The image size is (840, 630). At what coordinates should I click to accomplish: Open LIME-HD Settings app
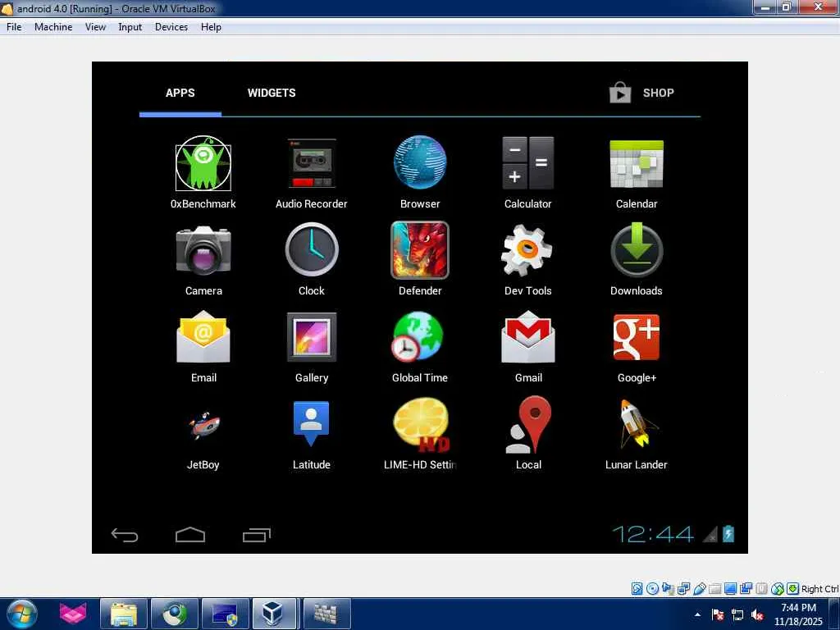point(420,434)
